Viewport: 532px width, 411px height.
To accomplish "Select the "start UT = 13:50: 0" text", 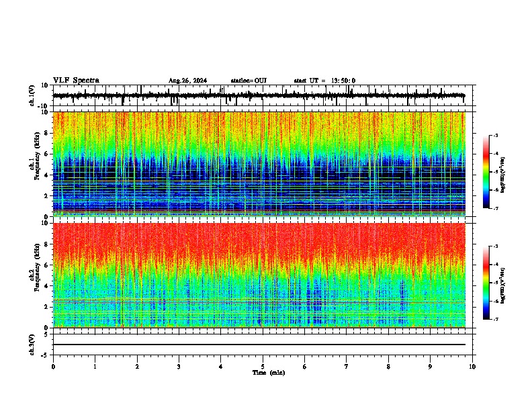I will pos(324,81).
